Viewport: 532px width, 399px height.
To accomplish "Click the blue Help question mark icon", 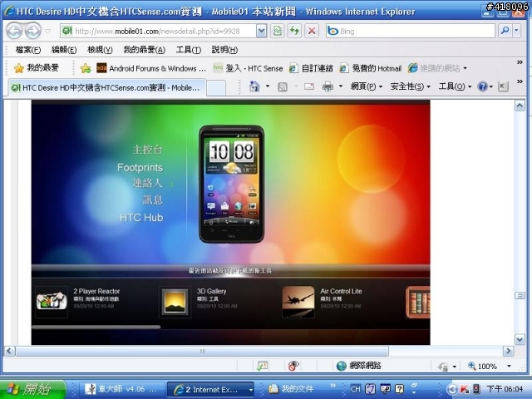I will [482, 86].
